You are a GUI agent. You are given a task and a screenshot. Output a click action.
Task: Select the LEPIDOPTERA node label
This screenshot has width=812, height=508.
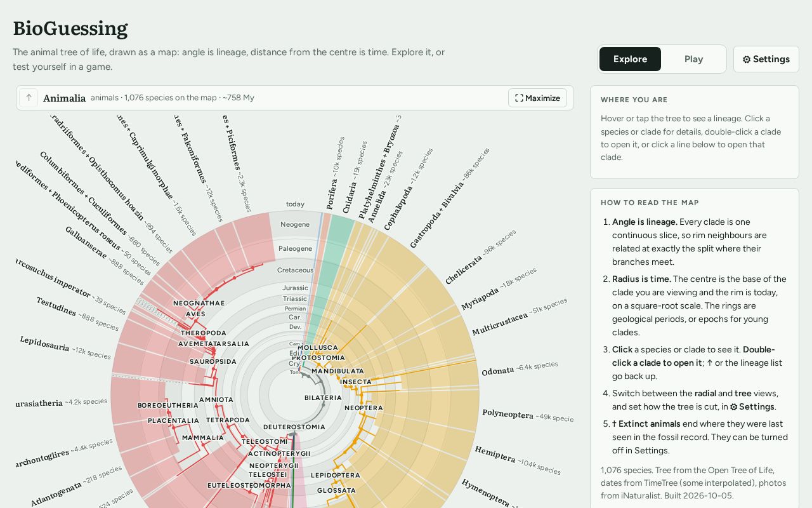(335, 476)
